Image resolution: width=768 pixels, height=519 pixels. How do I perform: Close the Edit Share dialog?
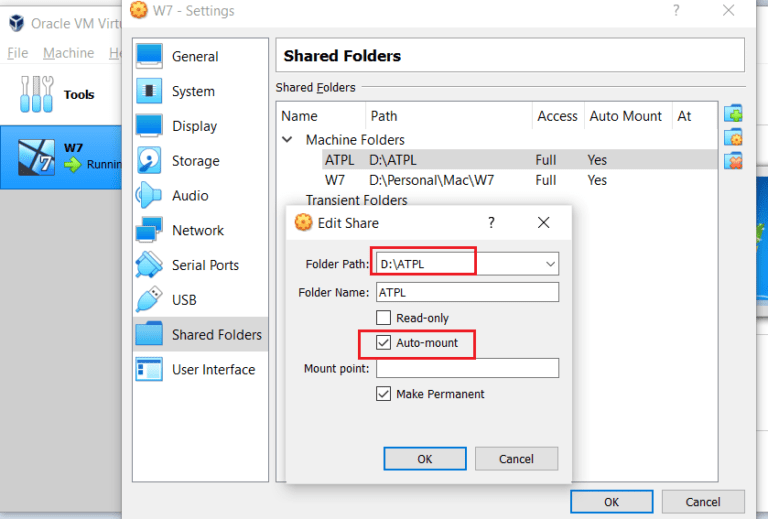pos(543,223)
